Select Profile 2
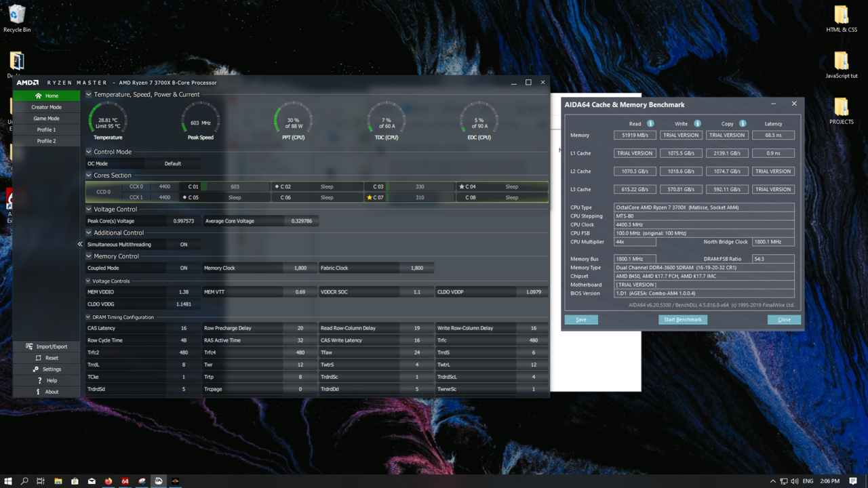The height and width of the screenshot is (488, 868). [46, 141]
